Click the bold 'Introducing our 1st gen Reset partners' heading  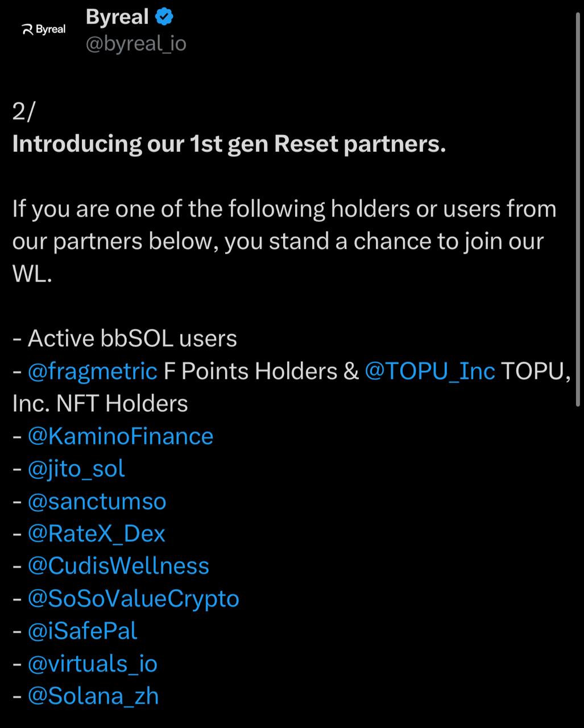tap(229, 144)
